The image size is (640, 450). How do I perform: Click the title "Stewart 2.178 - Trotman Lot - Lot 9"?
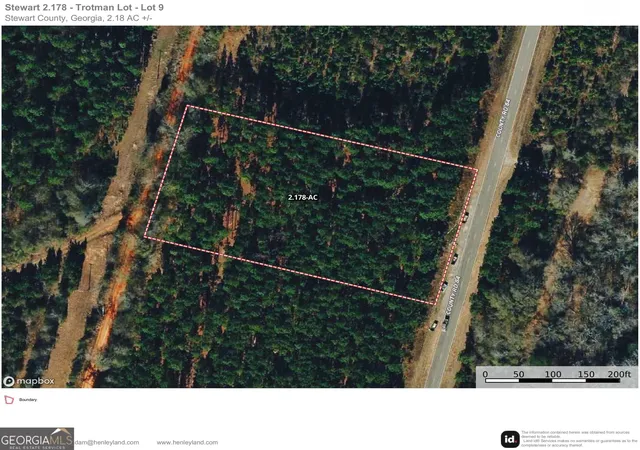pyautogui.click(x=84, y=7)
